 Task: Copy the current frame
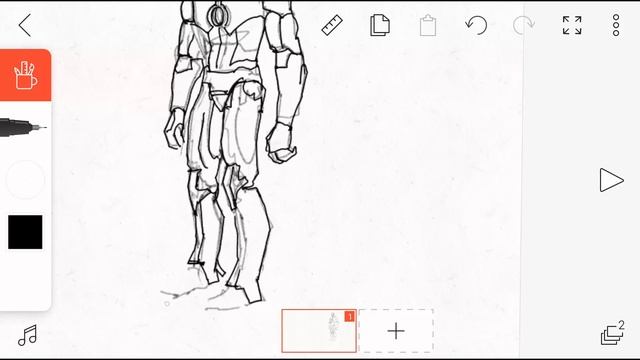pos(380,25)
